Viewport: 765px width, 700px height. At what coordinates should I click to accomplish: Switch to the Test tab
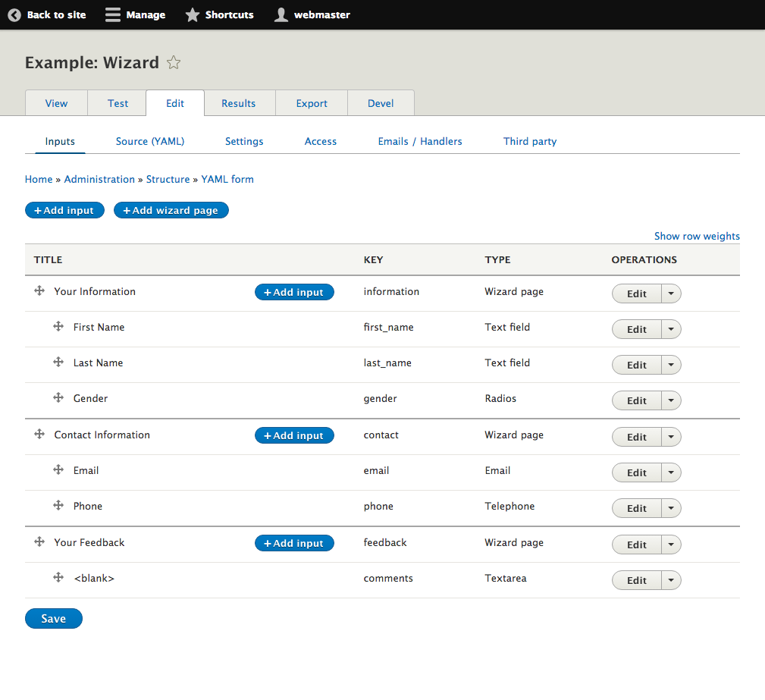click(118, 103)
